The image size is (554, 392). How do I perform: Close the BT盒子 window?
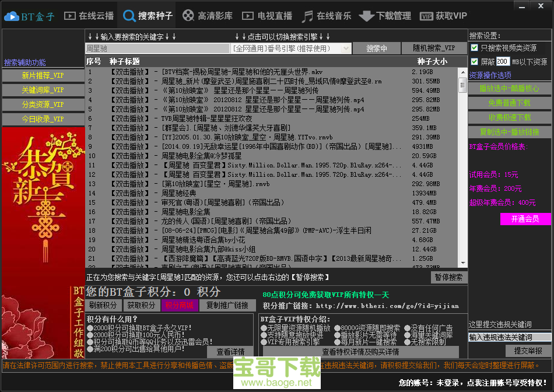pos(541,6)
